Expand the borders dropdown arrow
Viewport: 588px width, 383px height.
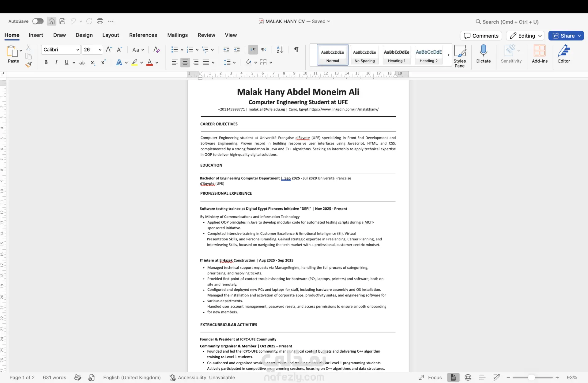pyautogui.click(x=271, y=63)
